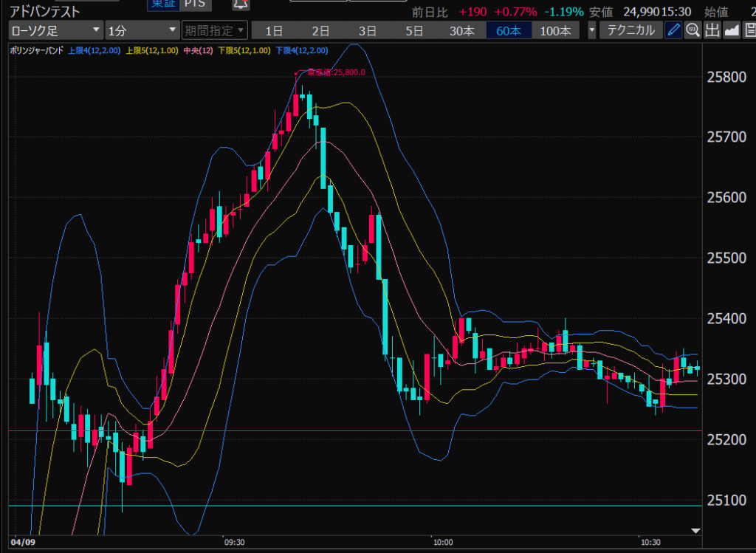Screen dimensions: 756x553
Task: Click the save icon at toolbar edge
Action: tap(749, 30)
